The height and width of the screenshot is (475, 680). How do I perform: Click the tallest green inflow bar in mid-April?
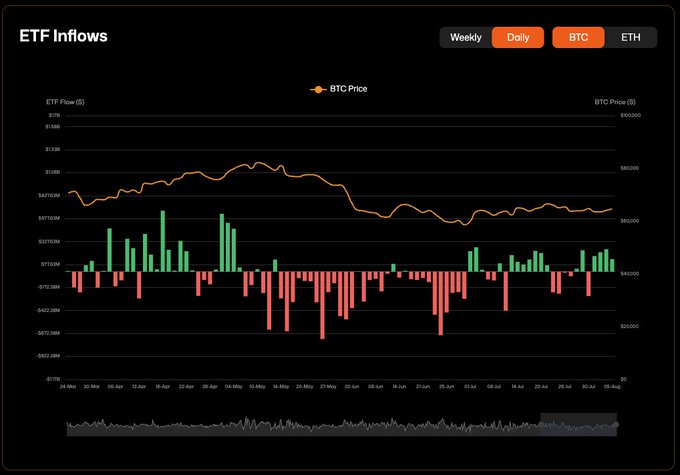click(x=163, y=241)
